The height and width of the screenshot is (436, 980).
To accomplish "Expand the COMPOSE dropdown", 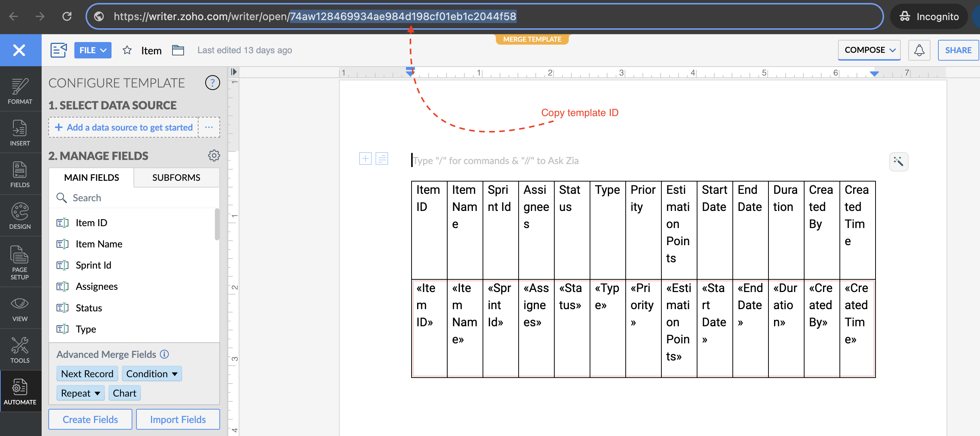I will coord(869,50).
